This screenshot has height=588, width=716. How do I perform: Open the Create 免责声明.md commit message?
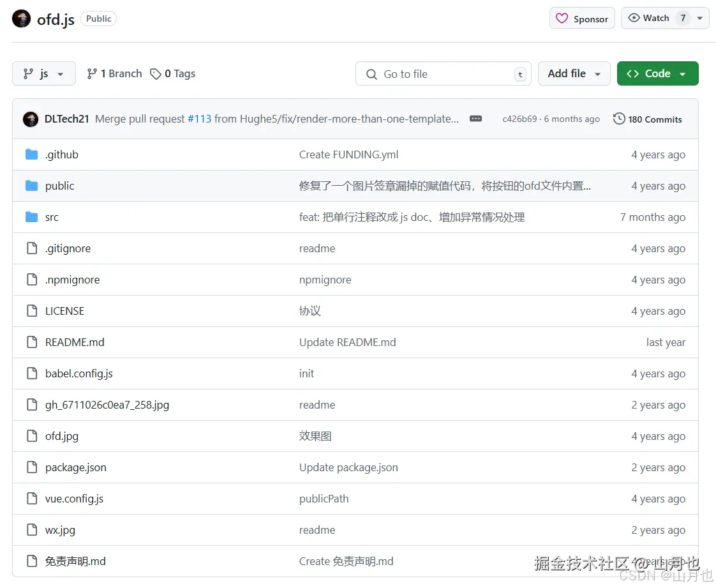(x=346, y=561)
